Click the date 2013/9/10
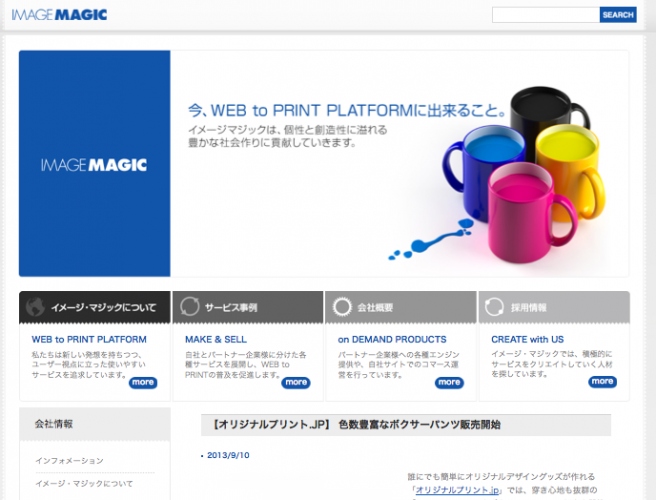Viewport: 656px width, 500px height. click(x=228, y=455)
